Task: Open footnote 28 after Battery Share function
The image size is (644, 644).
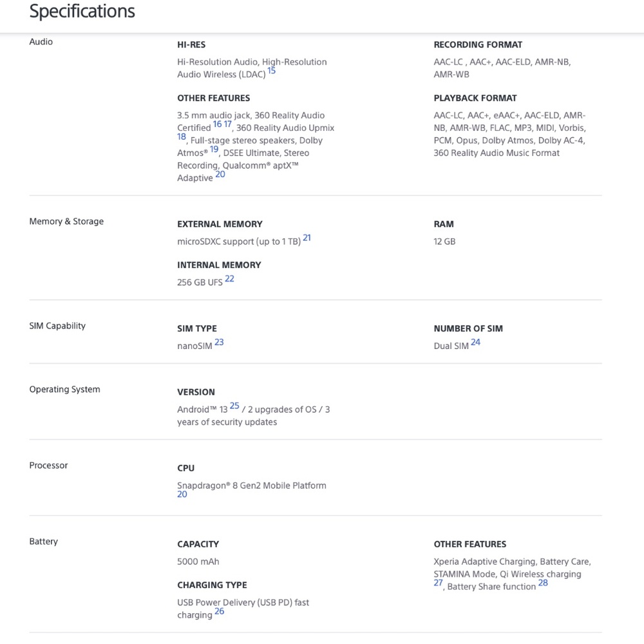Action: (x=543, y=583)
